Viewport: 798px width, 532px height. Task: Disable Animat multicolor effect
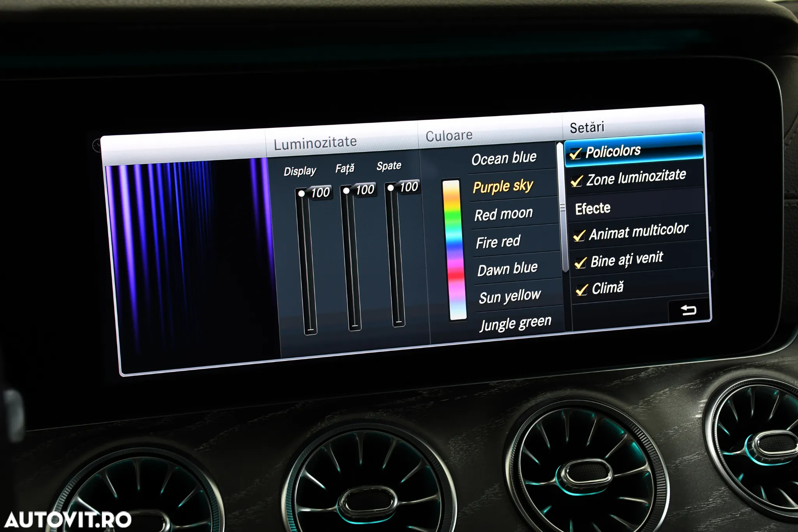579,235
